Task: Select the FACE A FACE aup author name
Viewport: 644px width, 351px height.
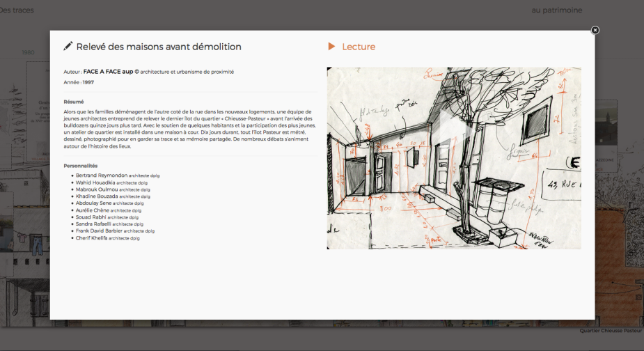Action: 108,71
